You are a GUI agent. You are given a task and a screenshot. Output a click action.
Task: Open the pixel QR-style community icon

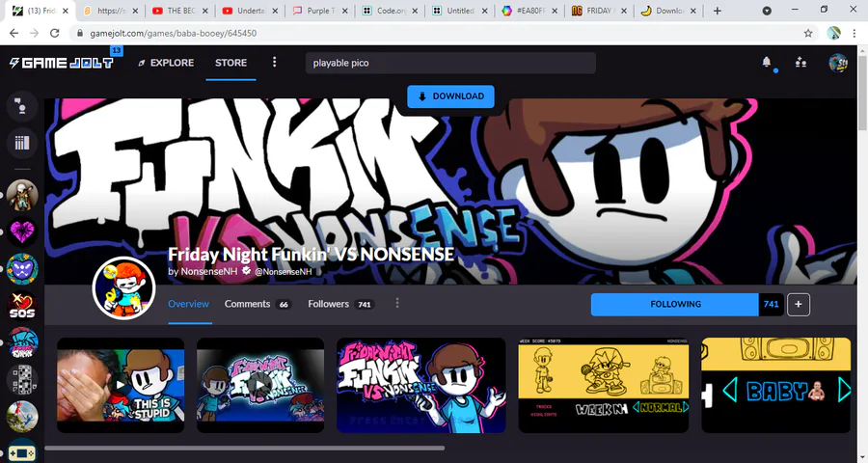tap(22, 380)
